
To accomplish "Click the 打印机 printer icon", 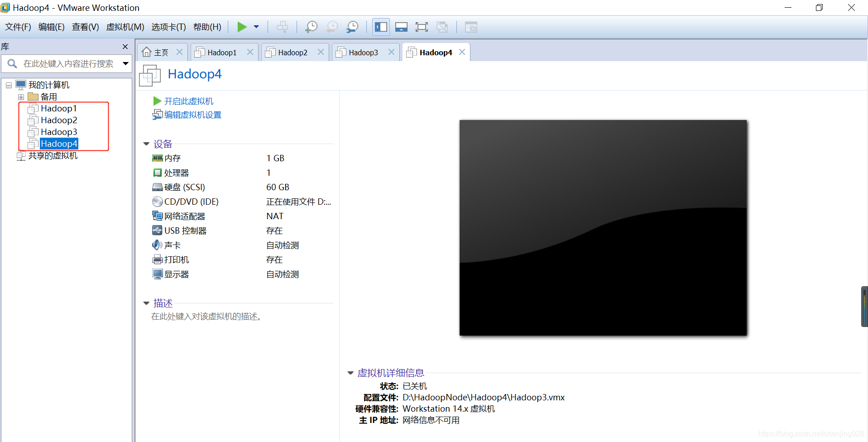I will (x=157, y=259).
